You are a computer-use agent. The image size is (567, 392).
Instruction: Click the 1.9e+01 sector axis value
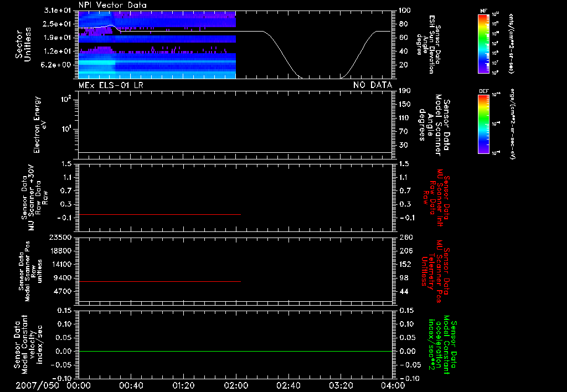[x=58, y=38]
